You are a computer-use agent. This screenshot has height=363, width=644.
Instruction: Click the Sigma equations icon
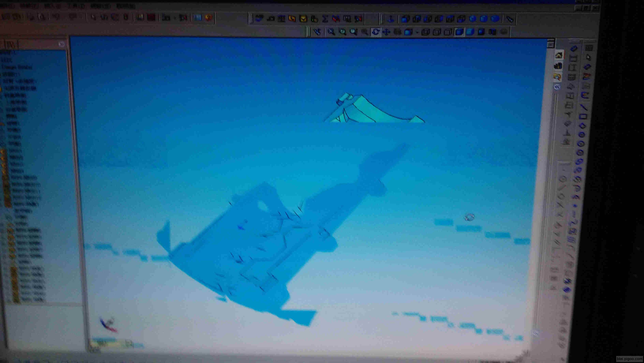click(x=325, y=19)
